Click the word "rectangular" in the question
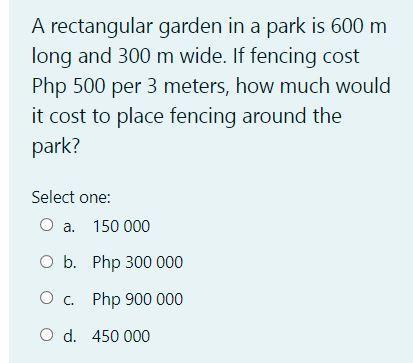Screen dimensions: 413x363 102,27
